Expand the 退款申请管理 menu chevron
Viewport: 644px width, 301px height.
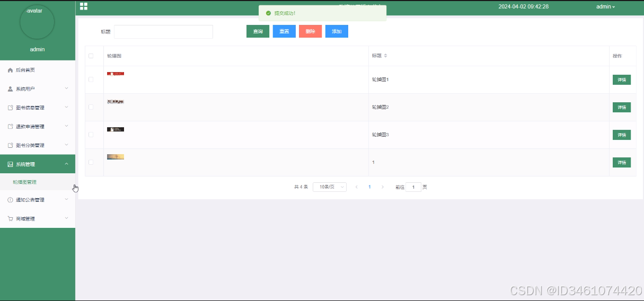(66, 126)
